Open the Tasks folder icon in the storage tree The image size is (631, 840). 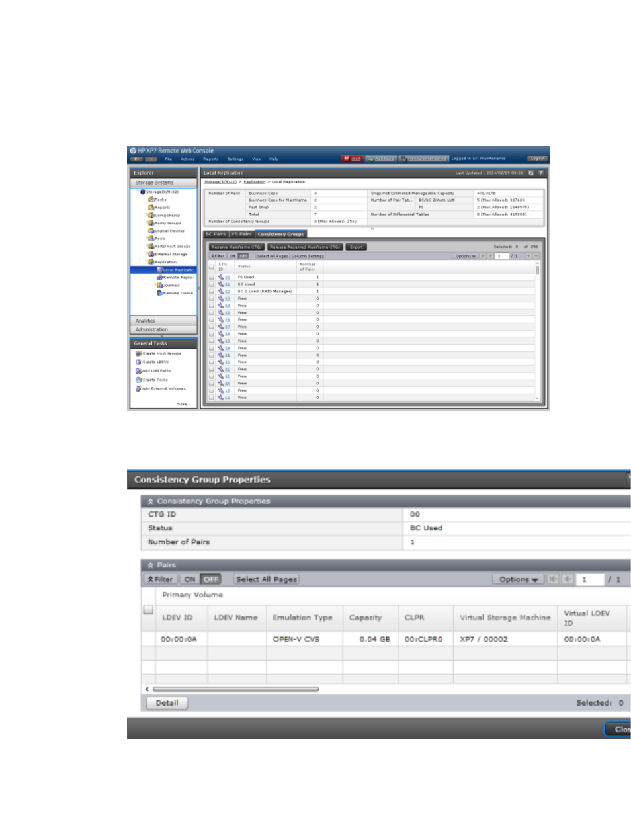(x=151, y=200)
